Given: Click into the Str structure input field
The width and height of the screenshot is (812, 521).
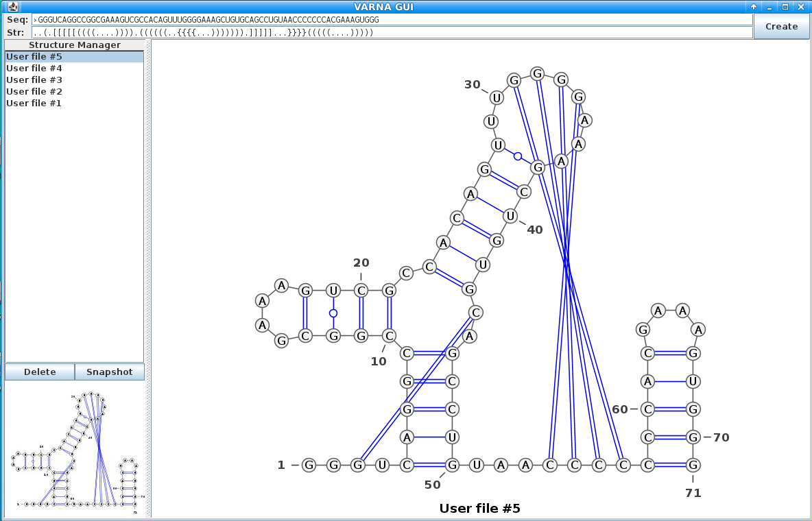Looking at the screenshot, I should [x=391, y=32].
